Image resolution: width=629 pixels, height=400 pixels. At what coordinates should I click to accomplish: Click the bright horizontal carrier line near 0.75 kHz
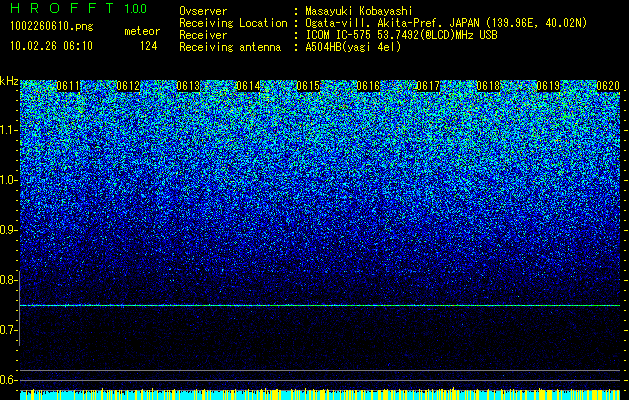coord(320,305)
